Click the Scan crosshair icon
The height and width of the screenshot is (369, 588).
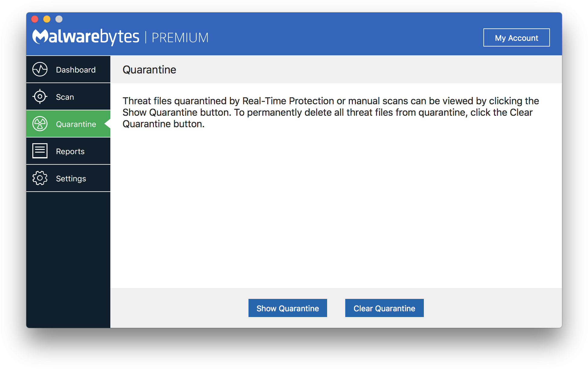(x=40, y=96)
